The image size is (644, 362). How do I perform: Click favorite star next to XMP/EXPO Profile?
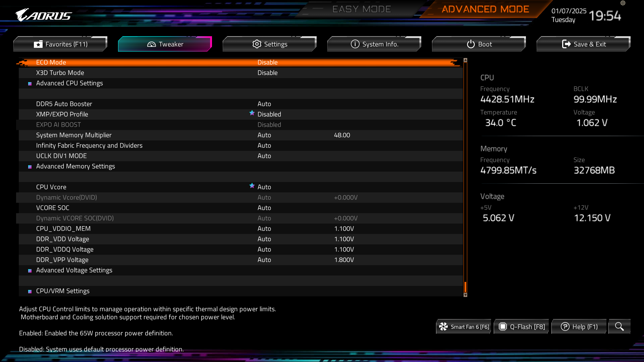[252, 113]
